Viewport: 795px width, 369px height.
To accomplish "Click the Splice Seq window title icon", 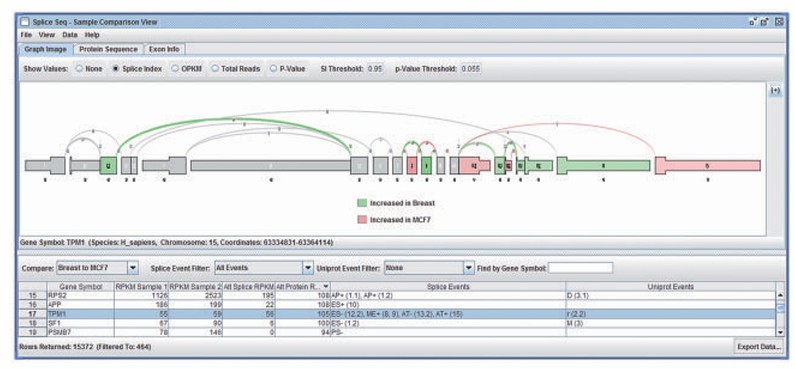I will [25, 22].
